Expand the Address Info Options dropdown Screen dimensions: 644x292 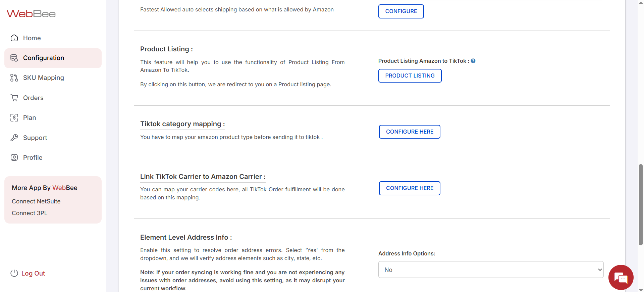(x=491, y=270)
